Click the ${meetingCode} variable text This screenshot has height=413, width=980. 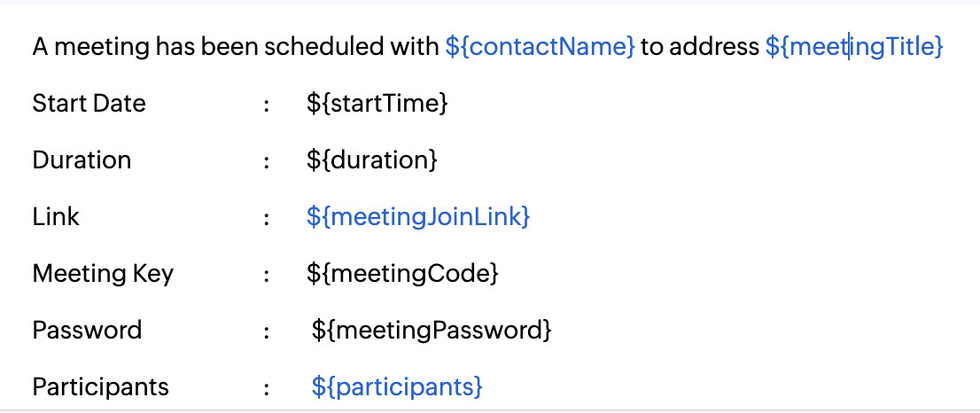tap(403, 274)
